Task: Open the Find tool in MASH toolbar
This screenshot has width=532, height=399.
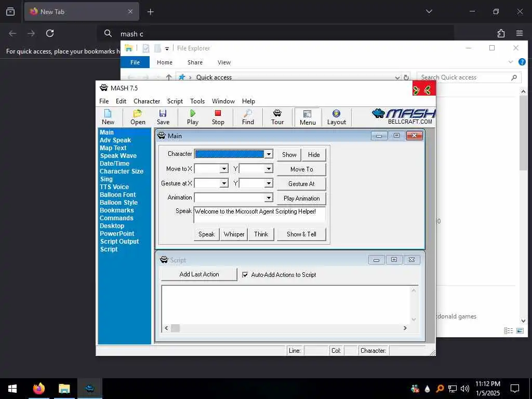Action: 248,117
